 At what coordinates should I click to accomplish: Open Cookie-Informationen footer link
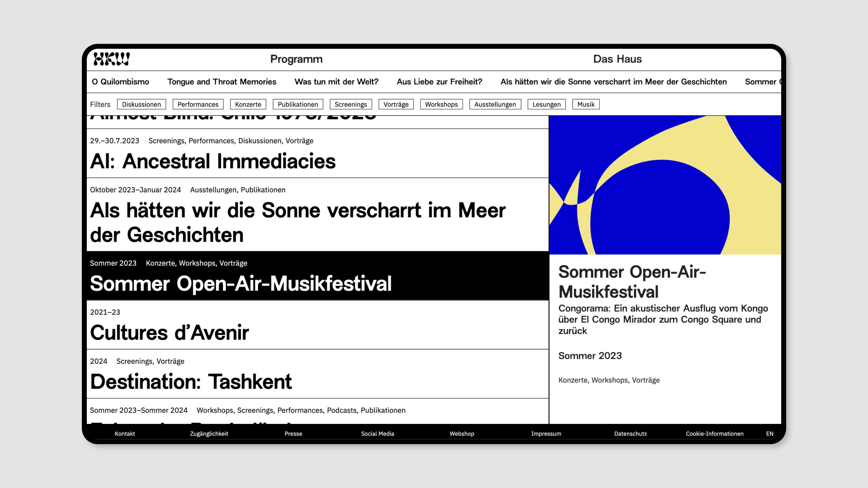[x=714, y=434]
